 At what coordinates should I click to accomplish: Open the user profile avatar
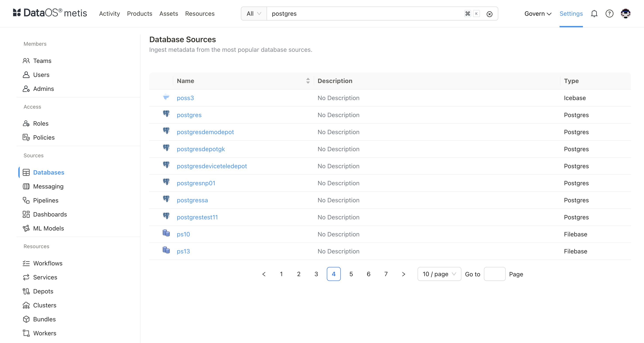coord(625,14)
